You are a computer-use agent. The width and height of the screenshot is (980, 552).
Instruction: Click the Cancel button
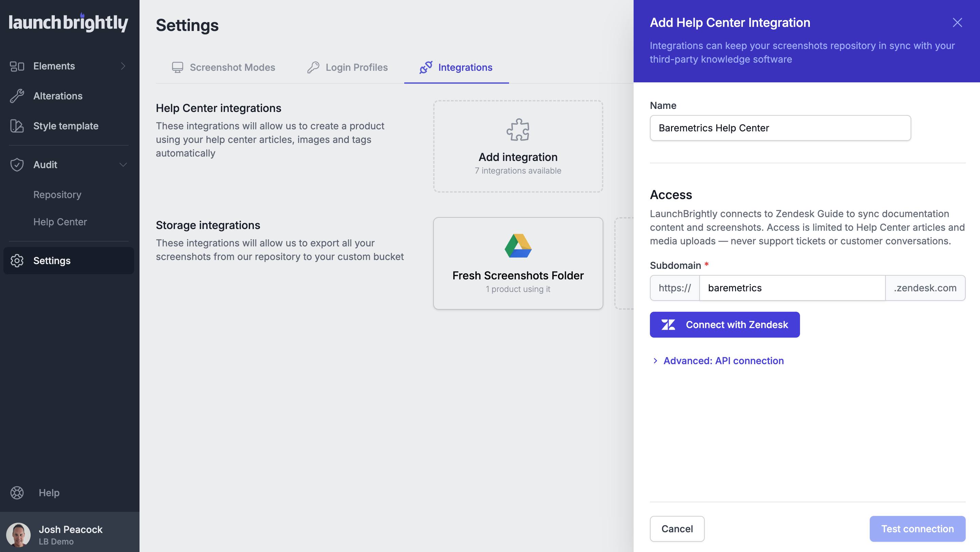click(x=677, y=529)
